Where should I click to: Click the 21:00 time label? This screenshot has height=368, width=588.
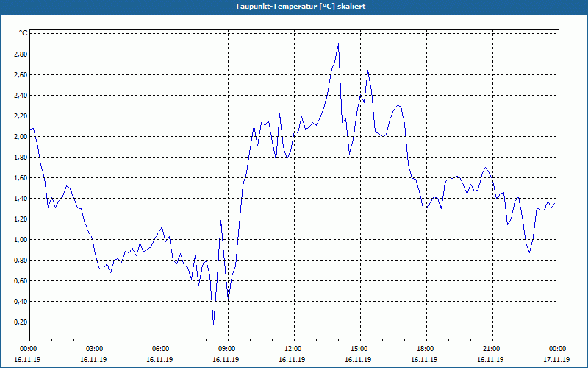click(492, 349)
